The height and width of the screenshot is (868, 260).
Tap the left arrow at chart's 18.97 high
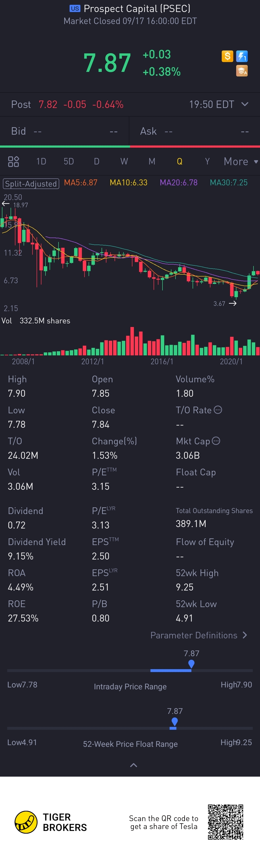click(5, 203)
